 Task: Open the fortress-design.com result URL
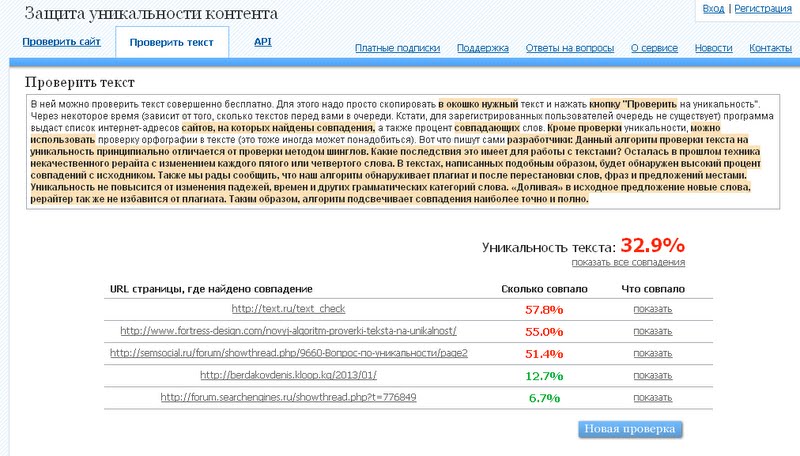(288, 331)
